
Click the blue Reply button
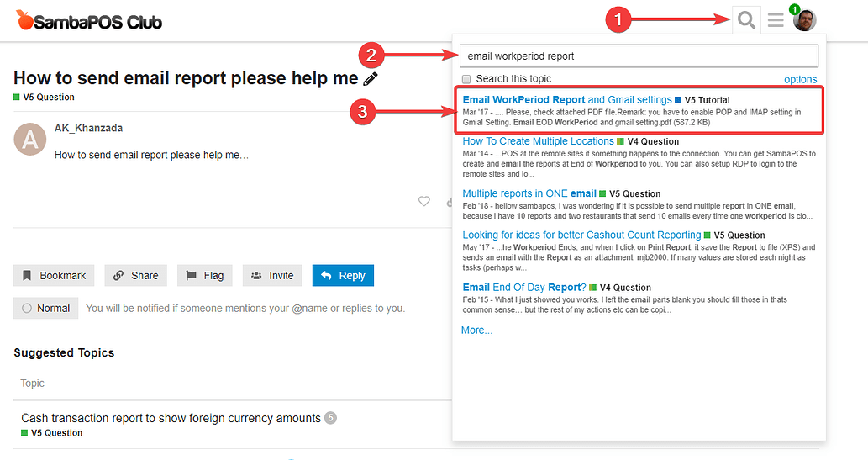(x=343, y=276)
